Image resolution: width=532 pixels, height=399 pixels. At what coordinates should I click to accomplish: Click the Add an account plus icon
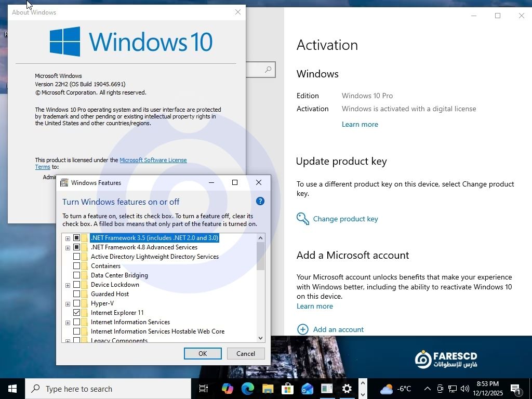[302, 329]
